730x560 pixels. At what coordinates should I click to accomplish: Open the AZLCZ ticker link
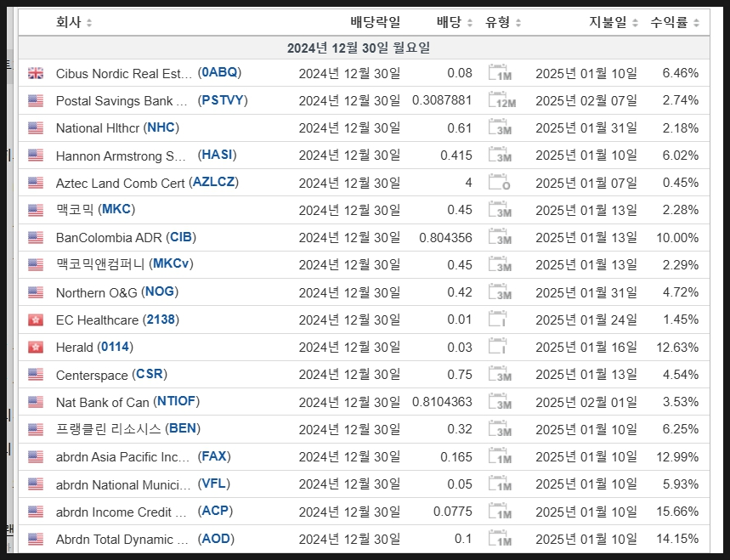[213, 182]
